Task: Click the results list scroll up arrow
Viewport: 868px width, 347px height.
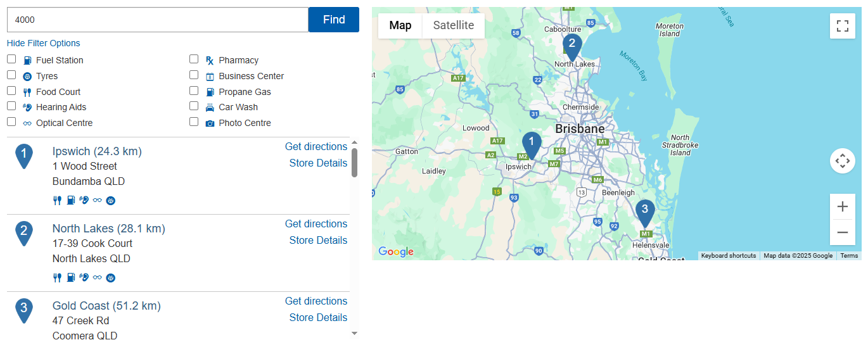Action: tap(354, 142)
